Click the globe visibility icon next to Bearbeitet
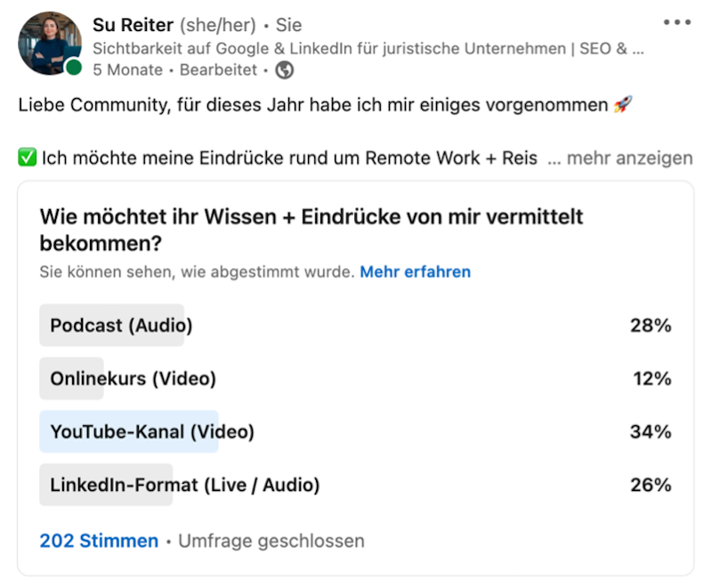 (x=284, y=69)
